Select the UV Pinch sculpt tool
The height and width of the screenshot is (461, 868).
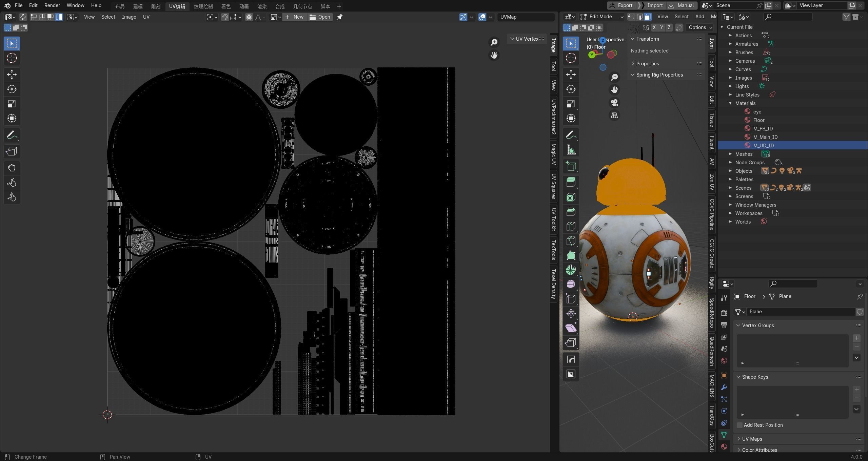coord(12,197)
